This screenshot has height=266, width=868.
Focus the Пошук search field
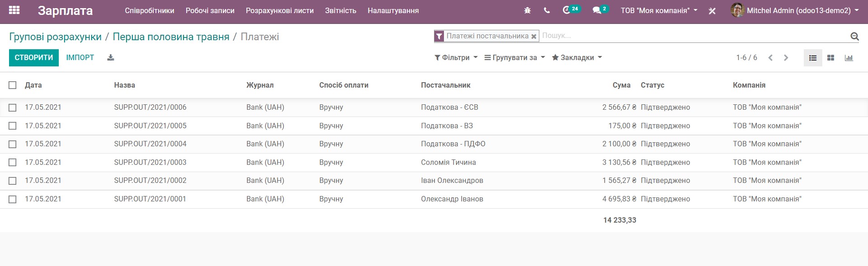coord(694,36)
